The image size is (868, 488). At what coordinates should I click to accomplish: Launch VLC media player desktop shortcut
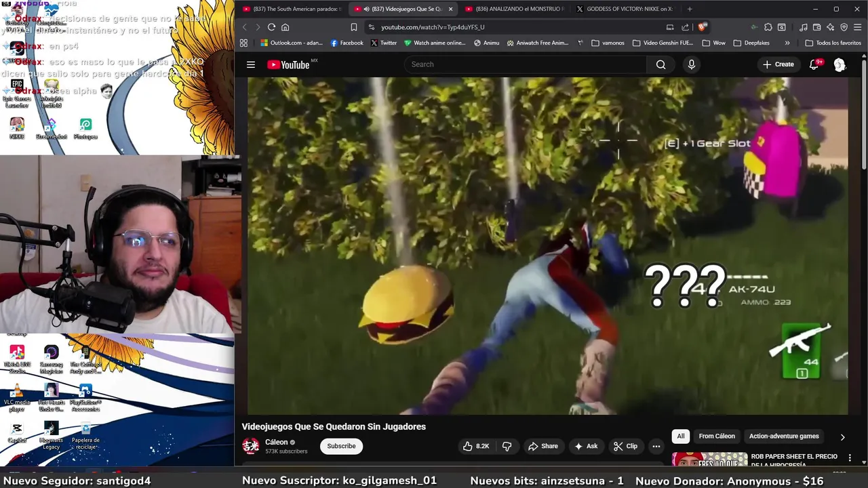[x=17, y=398]
